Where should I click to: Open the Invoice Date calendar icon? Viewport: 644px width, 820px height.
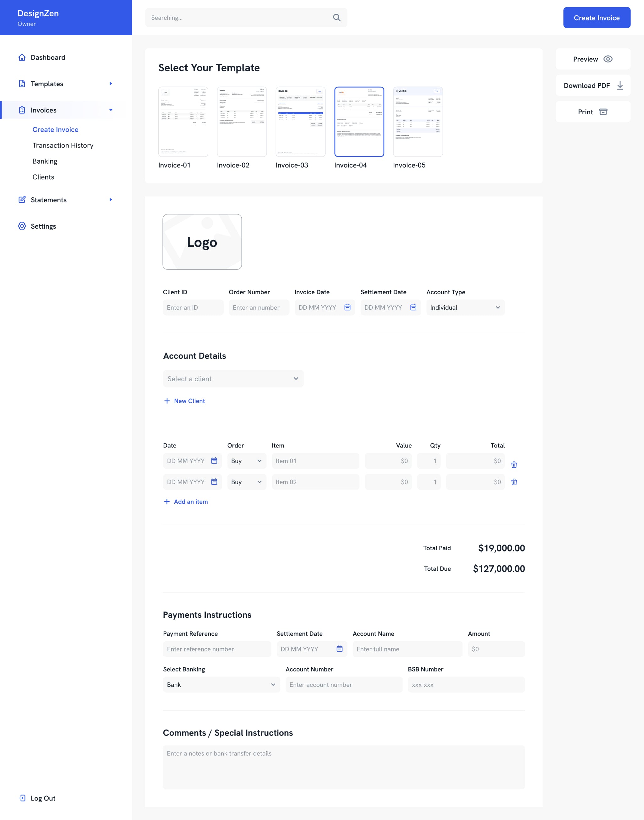[x=347, y=307]
